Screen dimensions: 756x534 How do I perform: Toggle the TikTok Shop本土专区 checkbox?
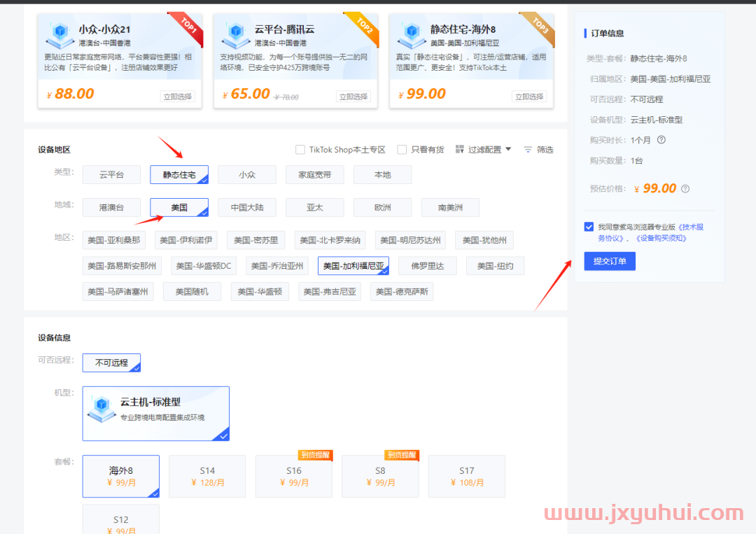(300, 149)
